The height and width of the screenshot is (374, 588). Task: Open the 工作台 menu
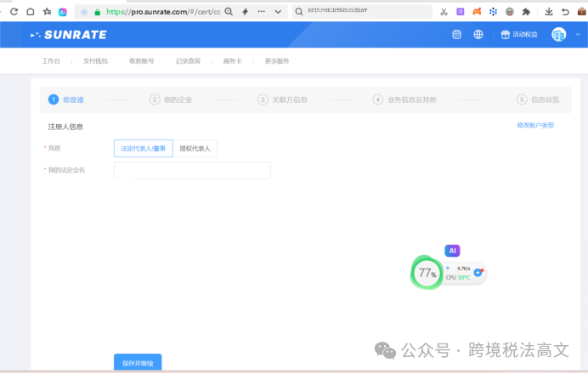pyautogui.click(x=51, y=60)
